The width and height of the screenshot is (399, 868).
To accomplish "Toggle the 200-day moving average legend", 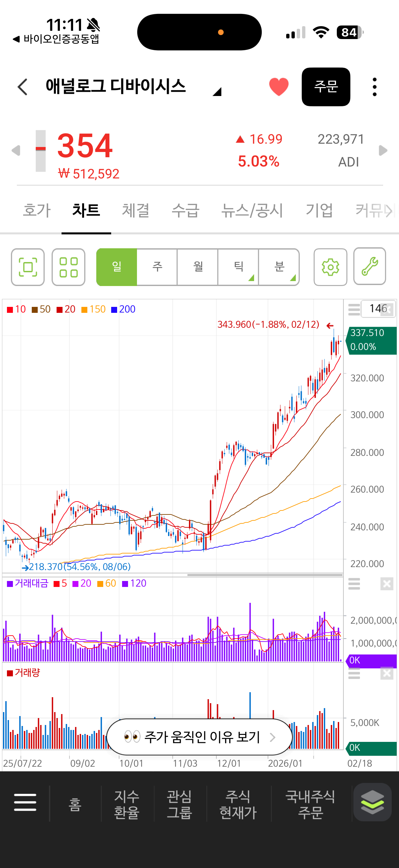I will (x=123, y=309).
